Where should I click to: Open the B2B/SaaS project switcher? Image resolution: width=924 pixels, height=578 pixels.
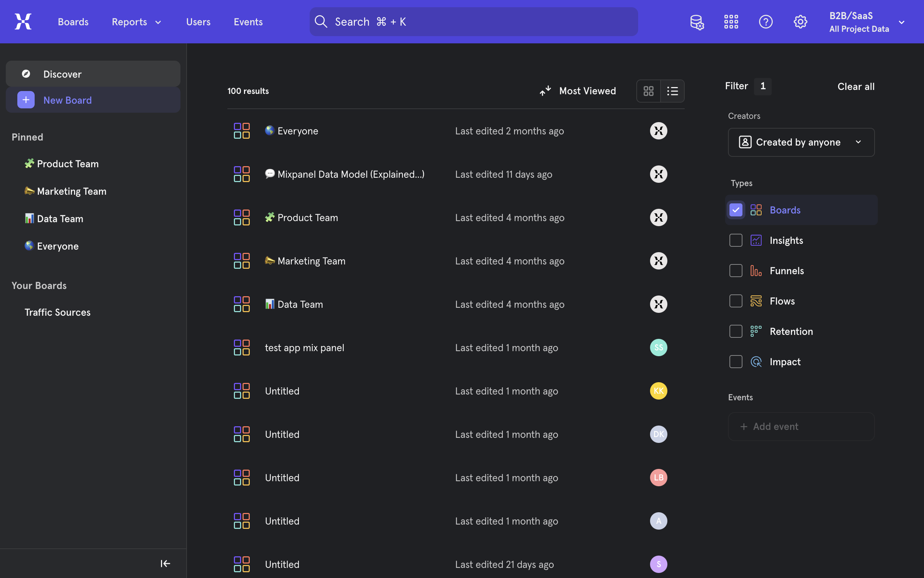(x=867, y=22)
